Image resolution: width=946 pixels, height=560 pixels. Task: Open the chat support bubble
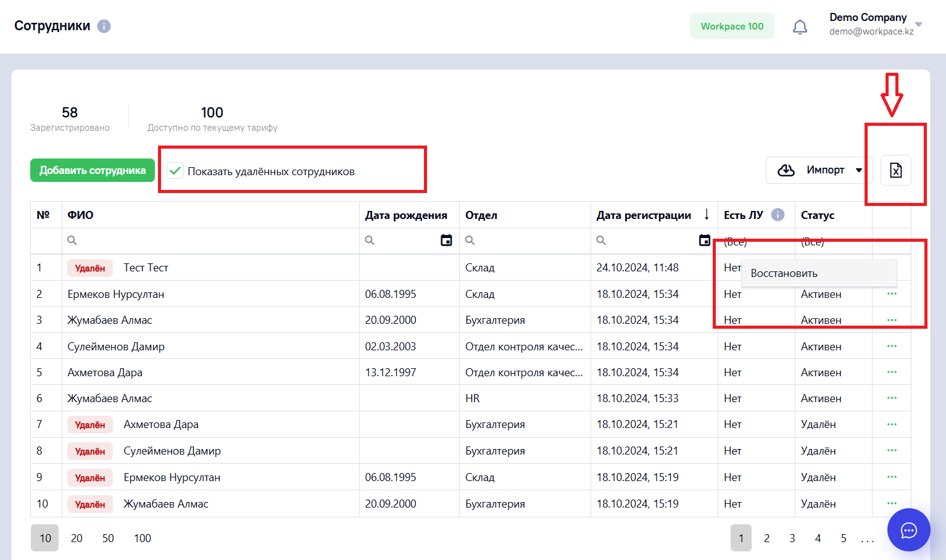click(x=908, y=530)
